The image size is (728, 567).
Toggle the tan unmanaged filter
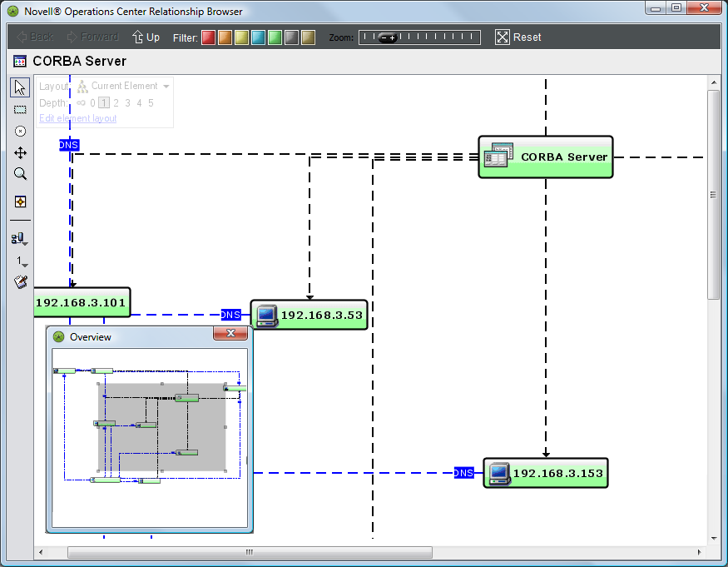tap(309, 37)
